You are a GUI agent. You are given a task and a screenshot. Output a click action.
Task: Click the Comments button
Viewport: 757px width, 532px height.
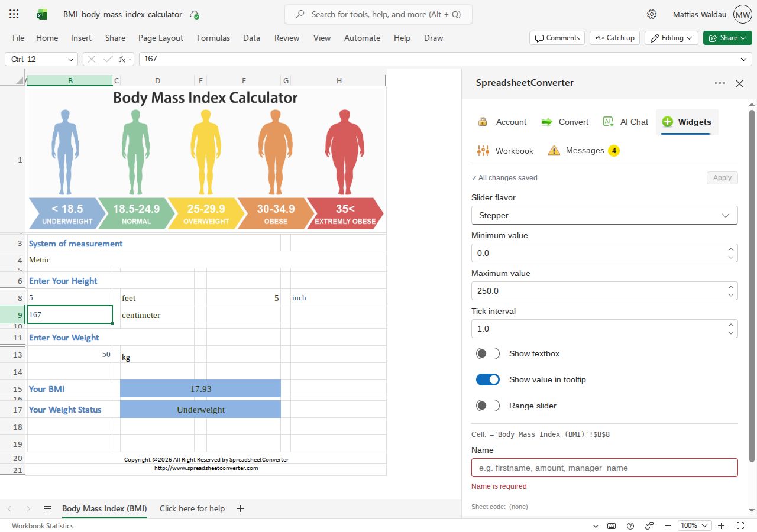click(x=557, y=38)
